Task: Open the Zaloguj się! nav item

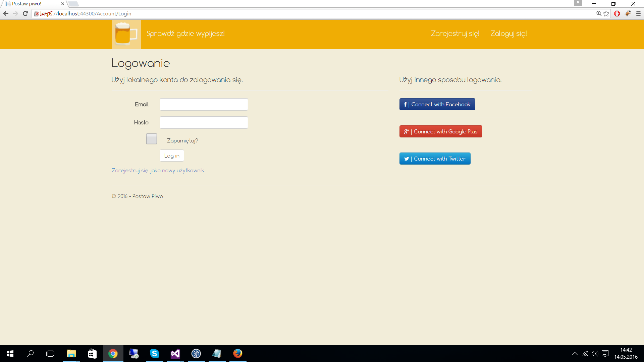Action: 508,34
